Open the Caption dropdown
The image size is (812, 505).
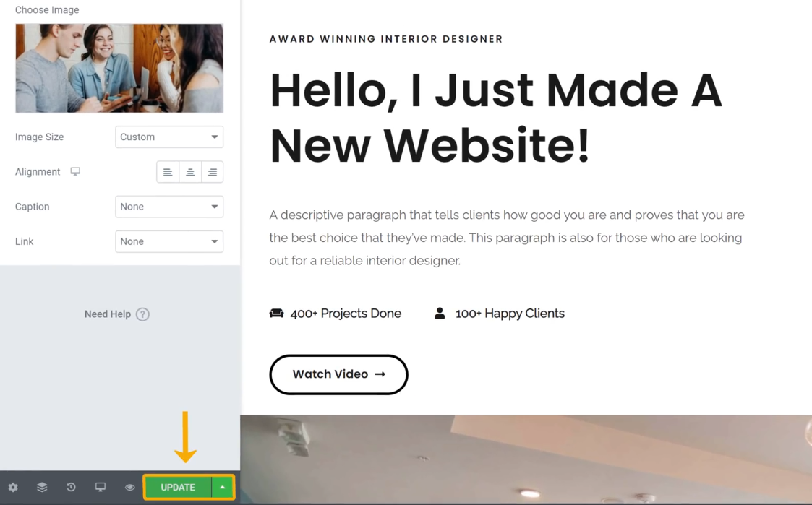pyautogui.click(x=169, y=207)
